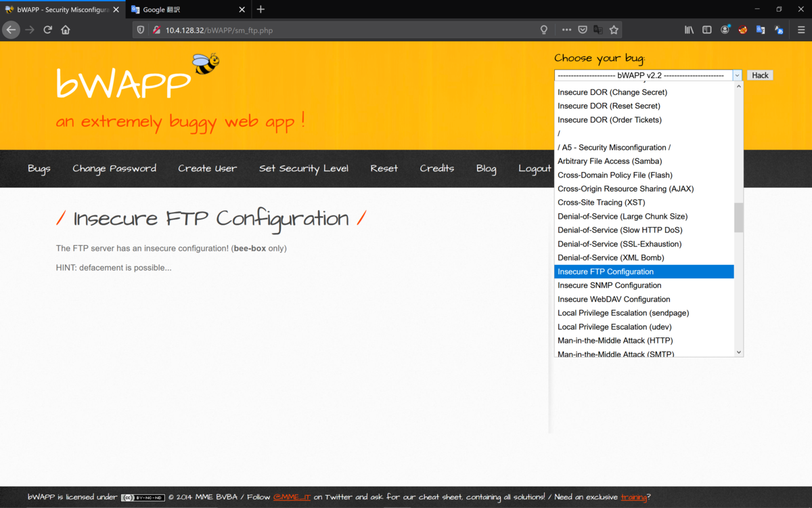Select the A5 - Security Misconfiguration header option
812x508 pixels.
644,148
